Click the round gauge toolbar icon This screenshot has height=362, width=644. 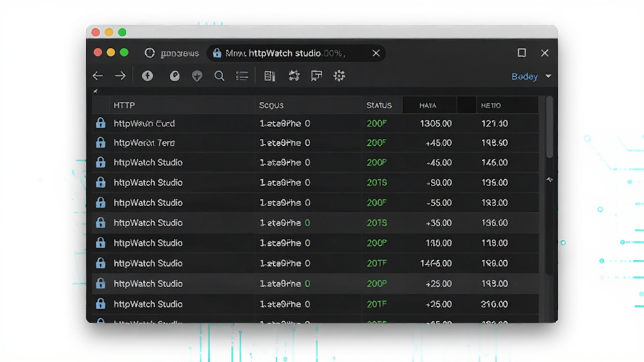tap(175, 76)
